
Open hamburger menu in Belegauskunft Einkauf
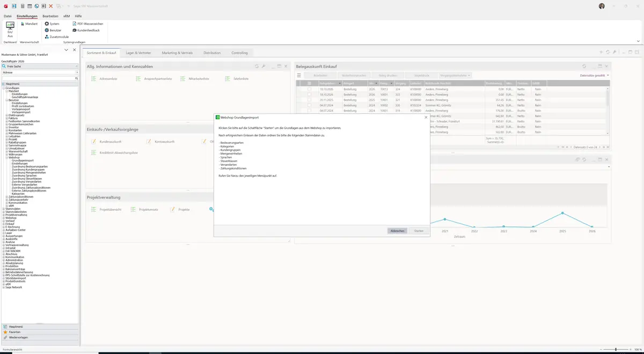point(299,76)
